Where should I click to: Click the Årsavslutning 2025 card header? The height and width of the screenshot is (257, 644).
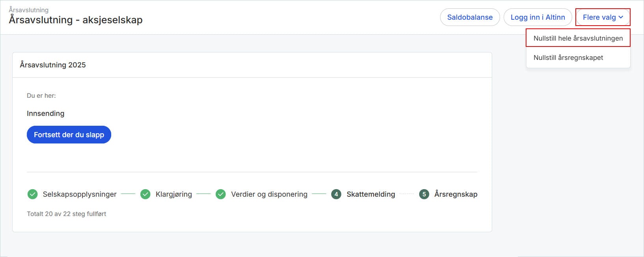tap(53, 65)
